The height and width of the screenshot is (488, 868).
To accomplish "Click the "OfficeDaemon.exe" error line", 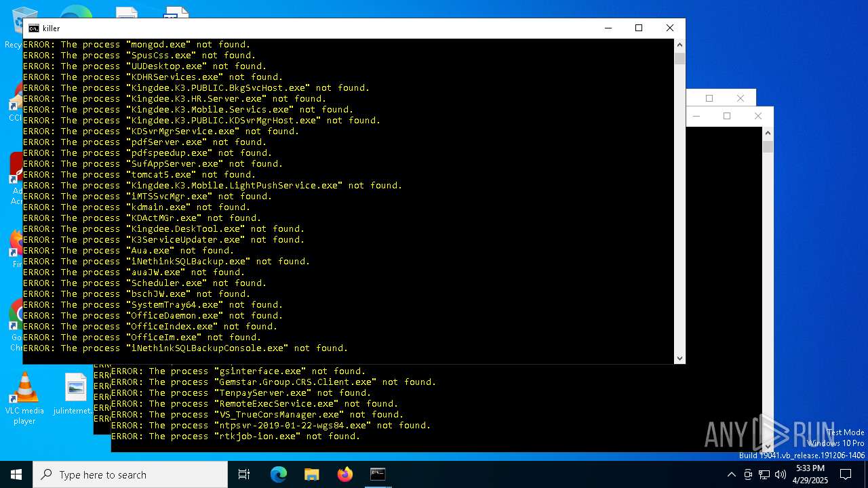I will click(x=153, y=316).
